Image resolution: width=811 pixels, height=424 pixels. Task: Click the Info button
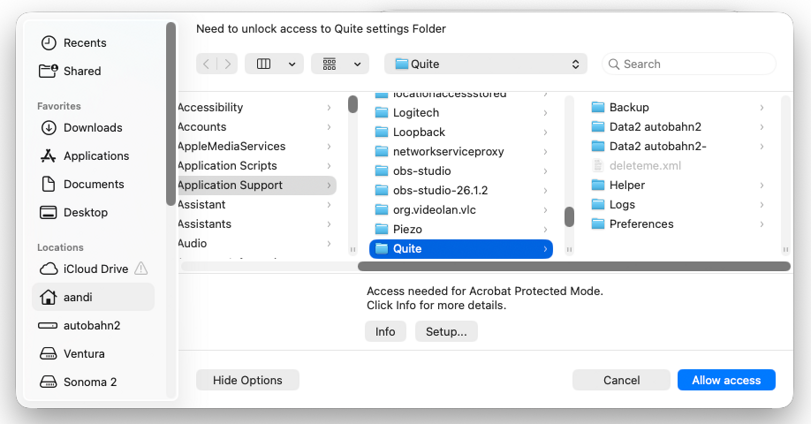tap(385, 332)
